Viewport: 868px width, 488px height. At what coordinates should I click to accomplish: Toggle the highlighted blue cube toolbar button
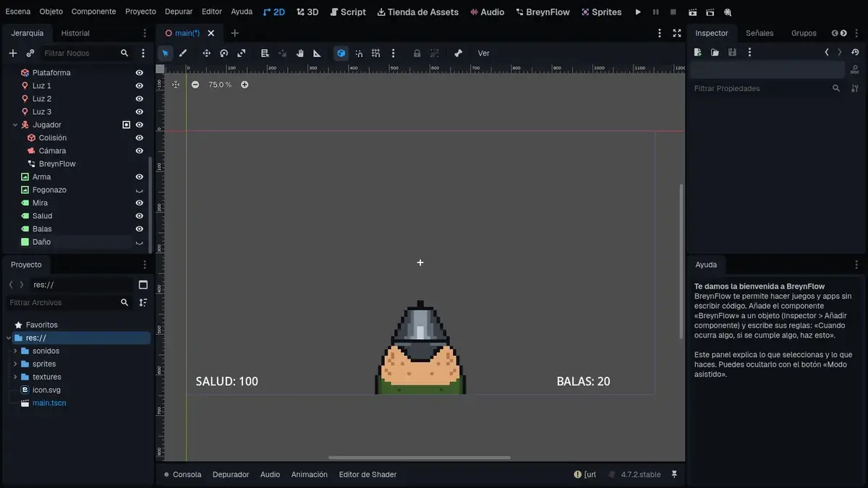341,53
